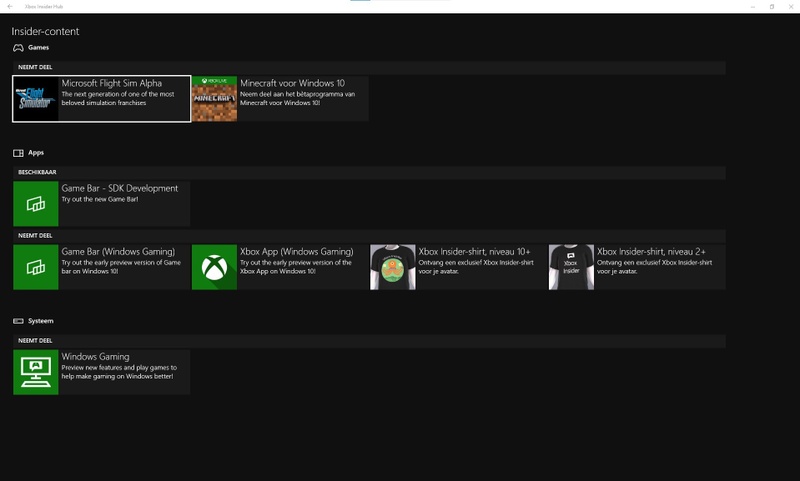Viewport: 800px width, 481px height.
Task: Click Game Bar (Windows Gaming) early preview text
Action: [x=121, y=267]
